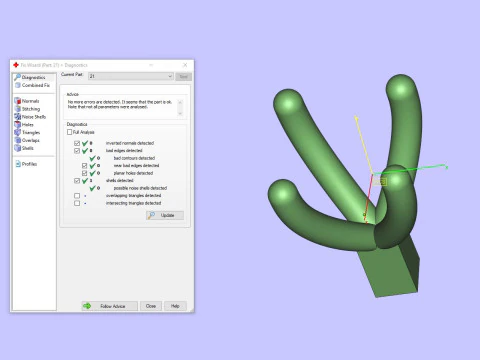Select the Shells fixing step

24,148
